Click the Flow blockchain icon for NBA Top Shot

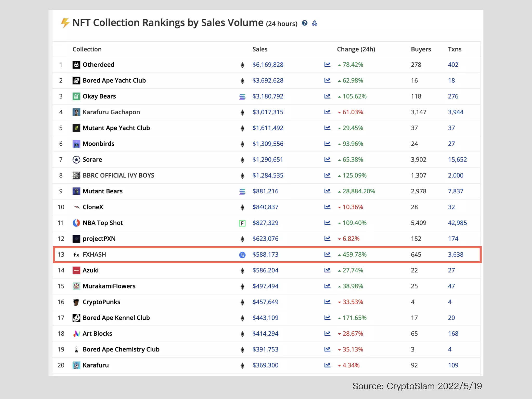[242, 223]
